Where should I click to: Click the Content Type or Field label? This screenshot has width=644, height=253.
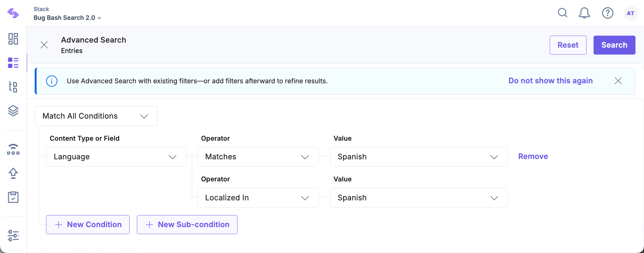[85, 138]
